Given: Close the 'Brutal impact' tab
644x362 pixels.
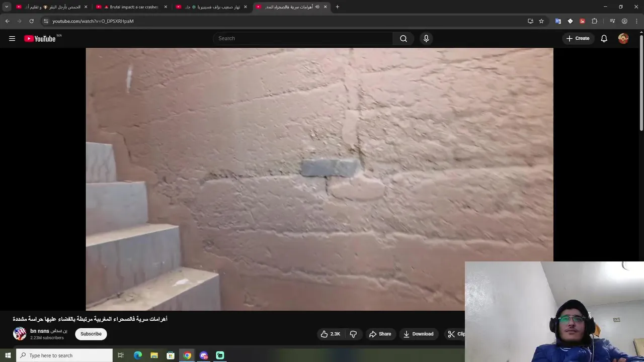Looking at the screenshot, I should pyautogui.click(x=166, y=7).
